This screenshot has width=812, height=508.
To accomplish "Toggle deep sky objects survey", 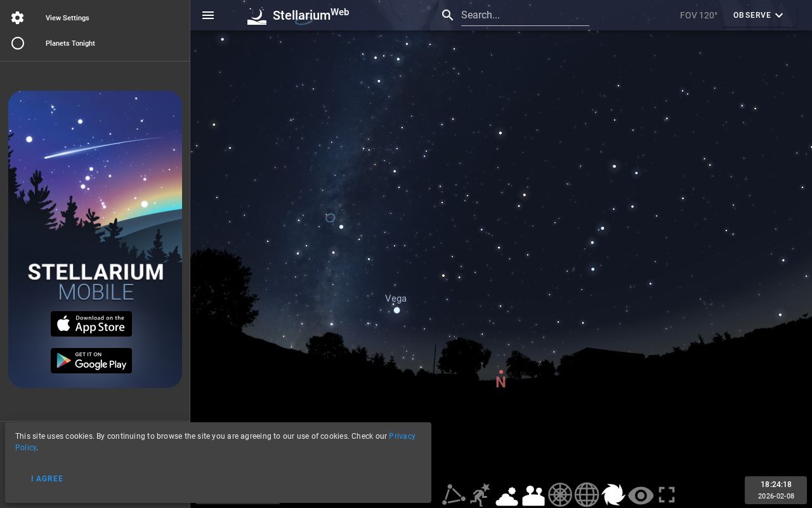I will point(613,495).
